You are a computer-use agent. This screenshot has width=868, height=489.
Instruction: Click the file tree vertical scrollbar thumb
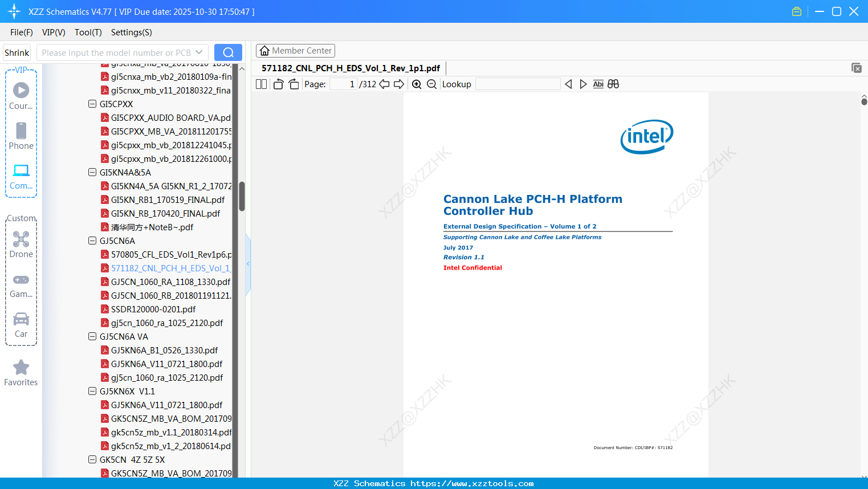coord(242,196)
